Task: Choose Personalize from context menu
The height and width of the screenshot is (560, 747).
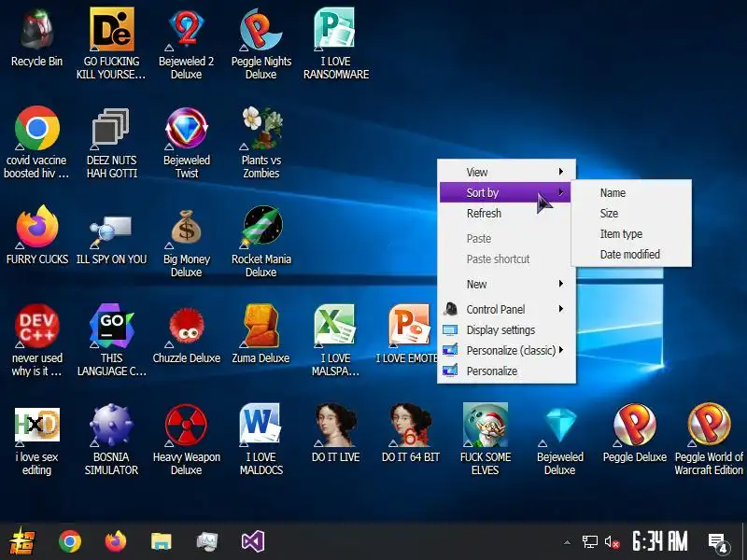Action: [x=506, y=371]
